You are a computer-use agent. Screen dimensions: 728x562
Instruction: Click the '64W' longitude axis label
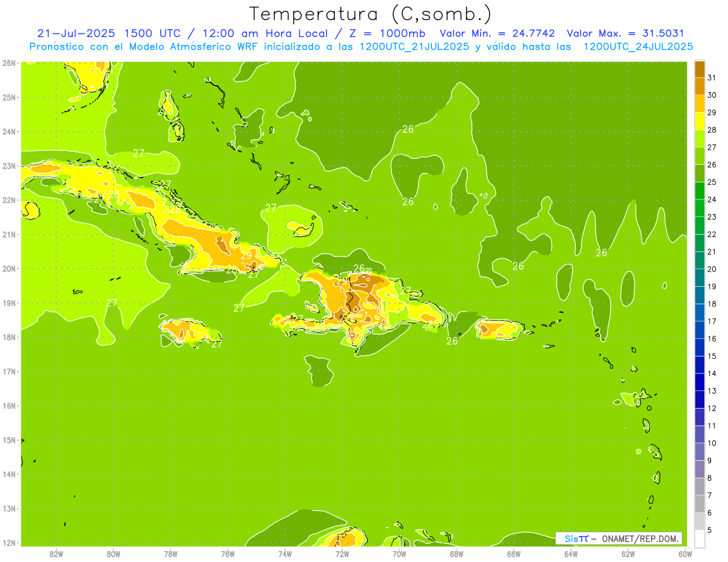coord(570,554)
